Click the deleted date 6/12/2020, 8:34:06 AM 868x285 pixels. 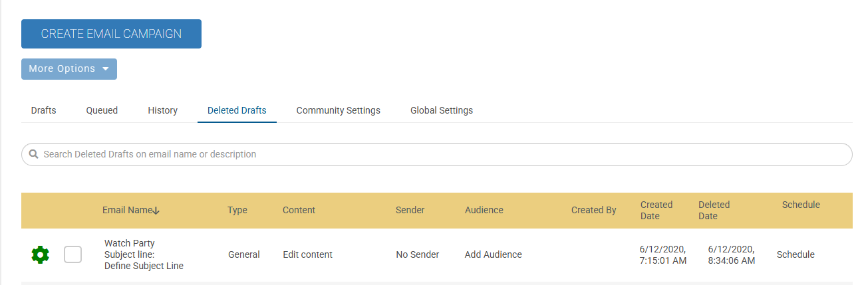732,254
